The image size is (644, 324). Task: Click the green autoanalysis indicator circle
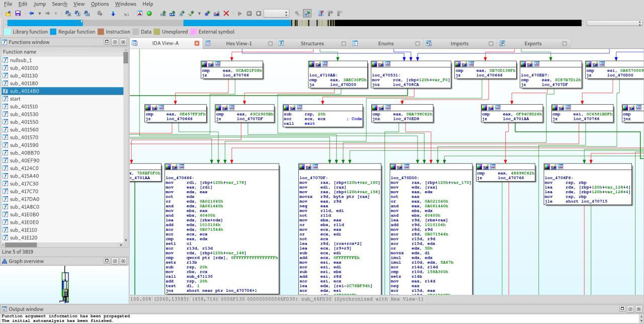pos(149,13)
